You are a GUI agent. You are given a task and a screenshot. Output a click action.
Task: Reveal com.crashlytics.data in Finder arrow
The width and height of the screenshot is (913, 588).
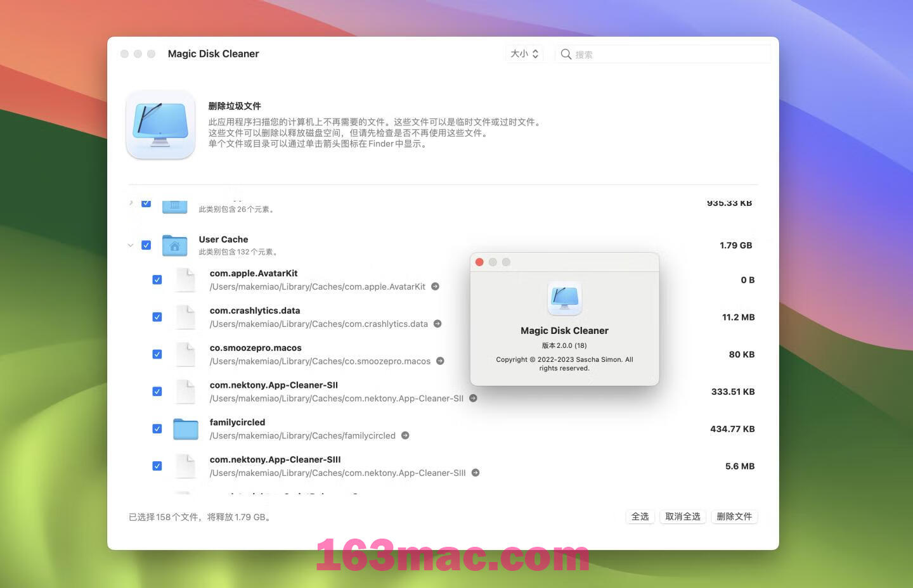point(437,324)
